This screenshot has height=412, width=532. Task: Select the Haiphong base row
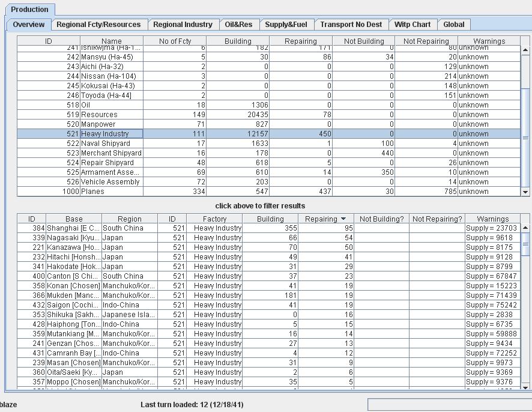(x=268, y=324)
